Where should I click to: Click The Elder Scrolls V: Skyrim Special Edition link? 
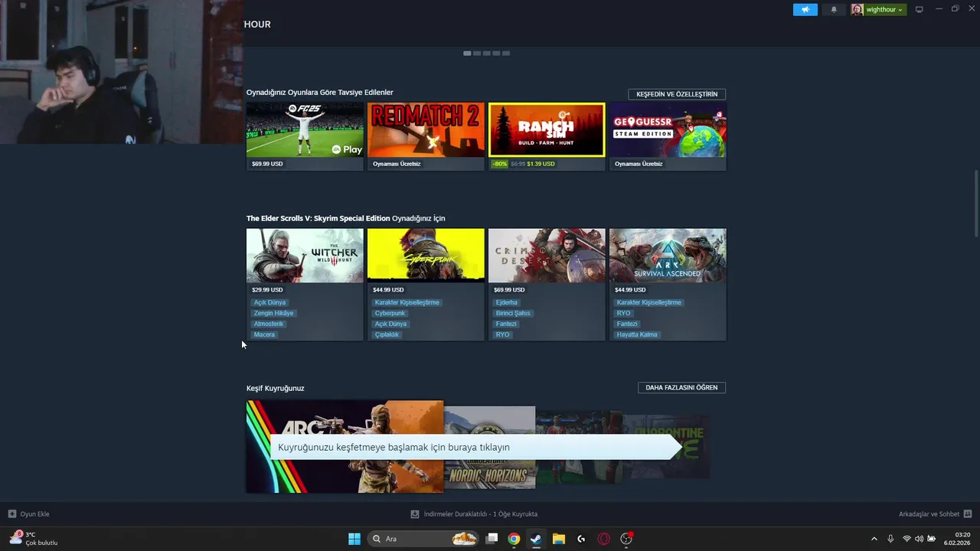(318, 218)
